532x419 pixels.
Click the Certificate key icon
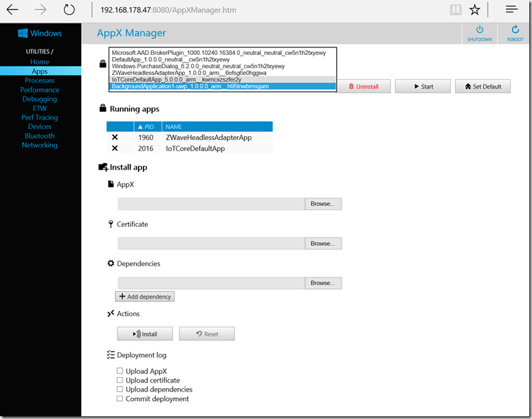click(x=111, y=224)
